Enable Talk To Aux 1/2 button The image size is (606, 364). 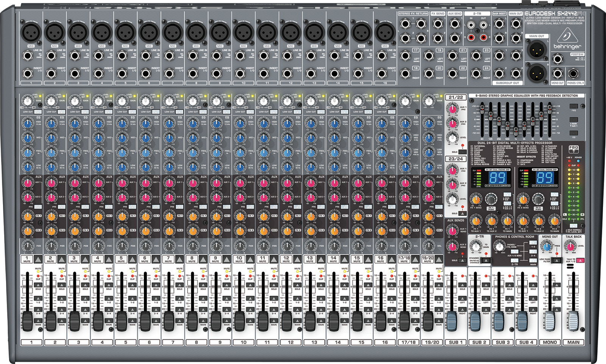tap(580, 260)
